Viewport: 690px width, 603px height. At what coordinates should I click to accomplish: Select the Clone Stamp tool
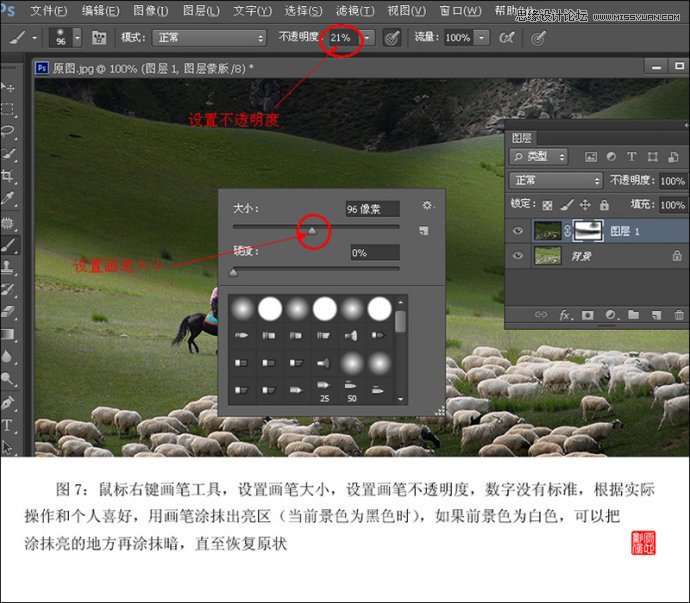8,267
